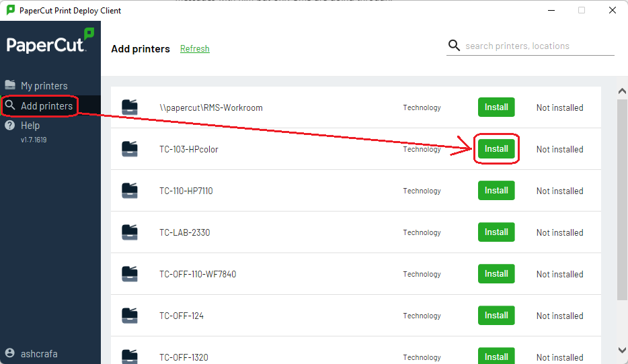This screenshot has height=364, width=628.
Task: Click the vertical scrollbar thumb
Action: click(622, 199)
